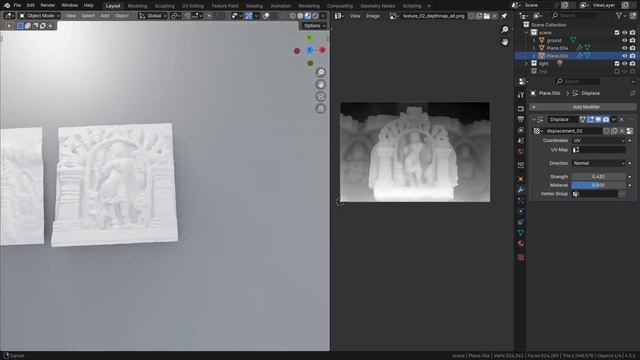Open the Modifiers wrench properties tab
The image size is (640, 360).
tap(520, 190)
